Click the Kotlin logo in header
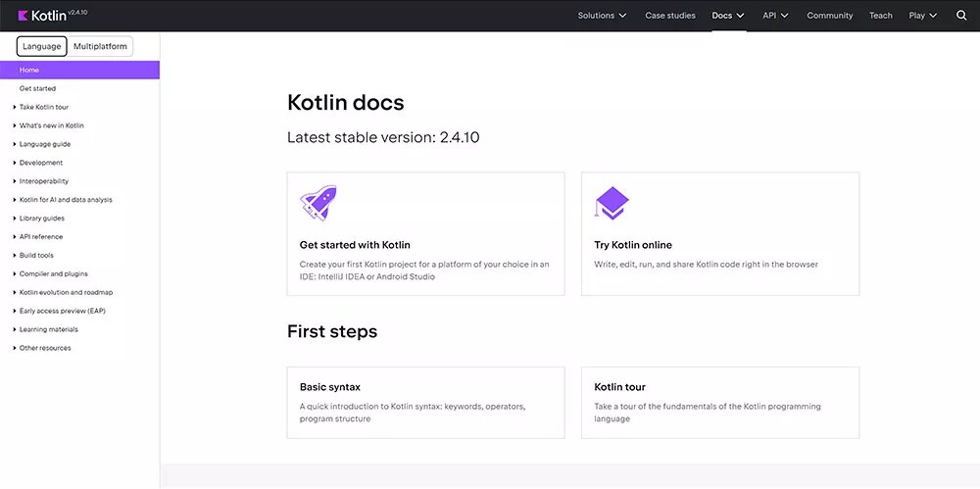 click(x=42, y=16)
